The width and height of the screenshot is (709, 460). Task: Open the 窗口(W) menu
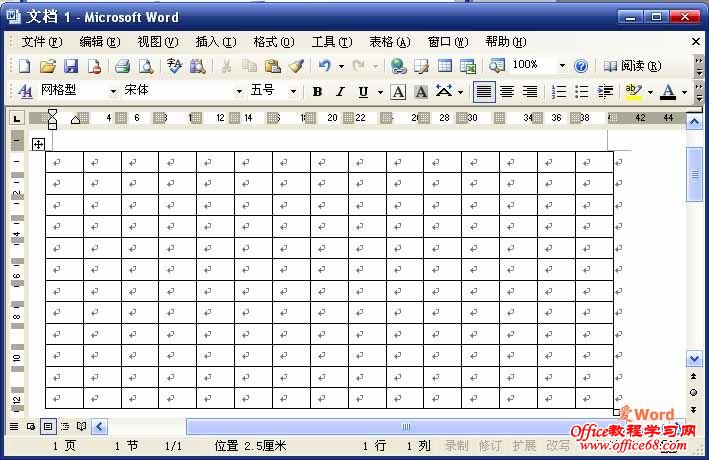pyautogui.click(x=448, y=42)
